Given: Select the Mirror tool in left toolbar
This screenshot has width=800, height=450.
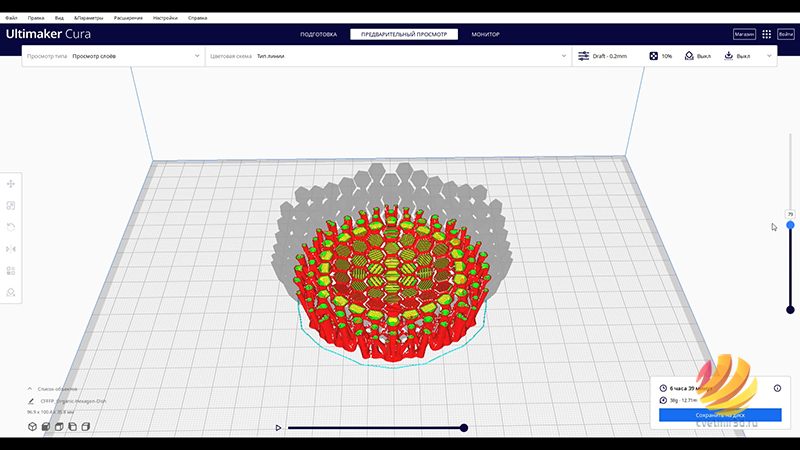Looking at the screenshot, I should (x=11, y=249).
